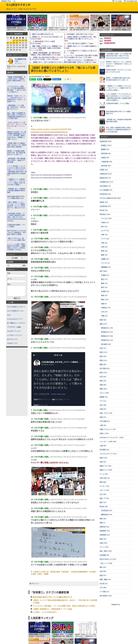The image size is (138, 644).
Task: Click the X ポスト share button
Action: pyautogui.click(x=47, y=79)
